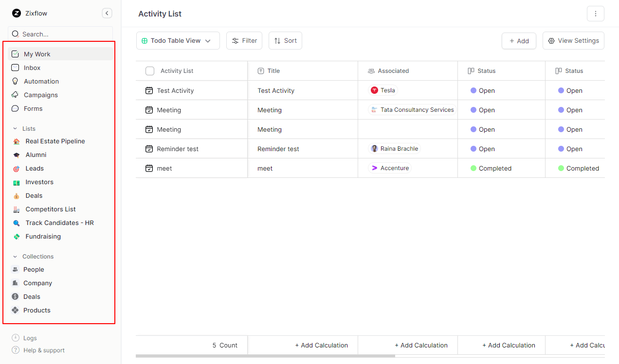This screenshot has height=364, width=619.
Task: Select the Automation lightning icon
Action: point(16,81)
